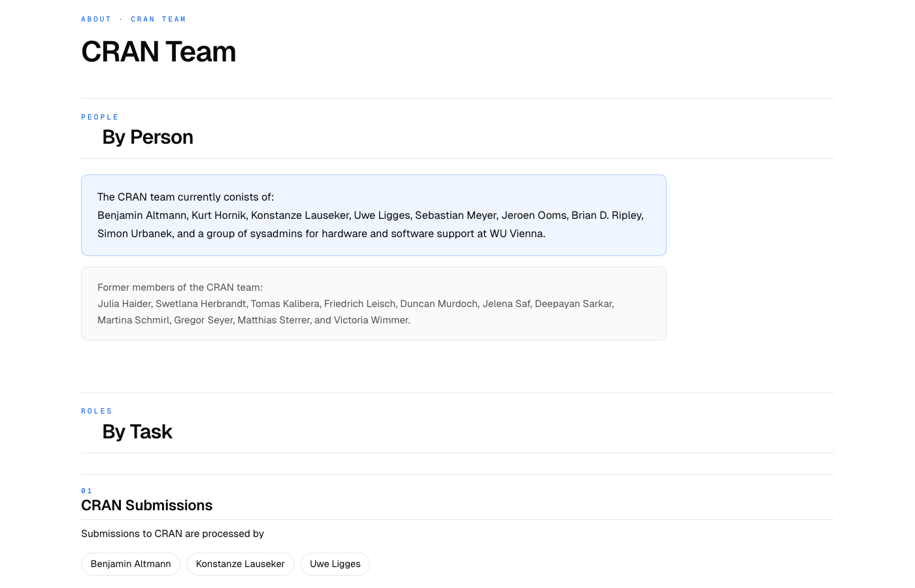The width and height of the screenshot is (915, 588).
Task: Click the name Friedrich Leisch
Action: tap(359, 304)
